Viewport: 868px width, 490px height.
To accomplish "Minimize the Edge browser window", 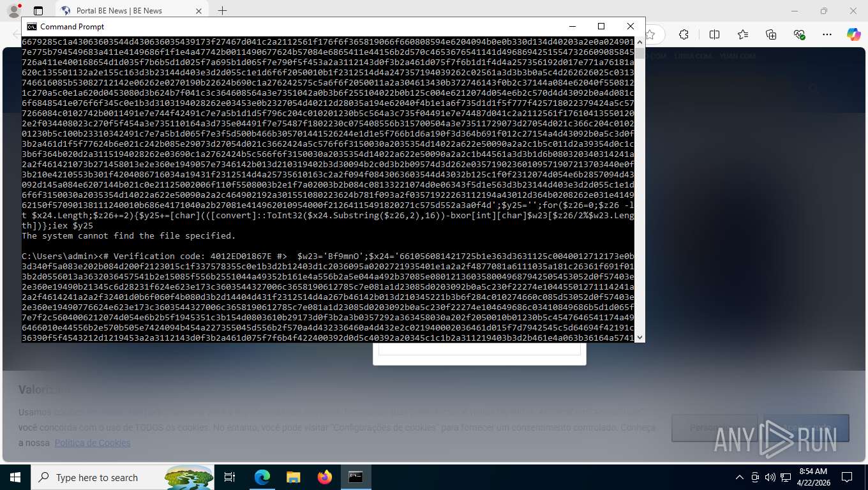I will point(795,11).
